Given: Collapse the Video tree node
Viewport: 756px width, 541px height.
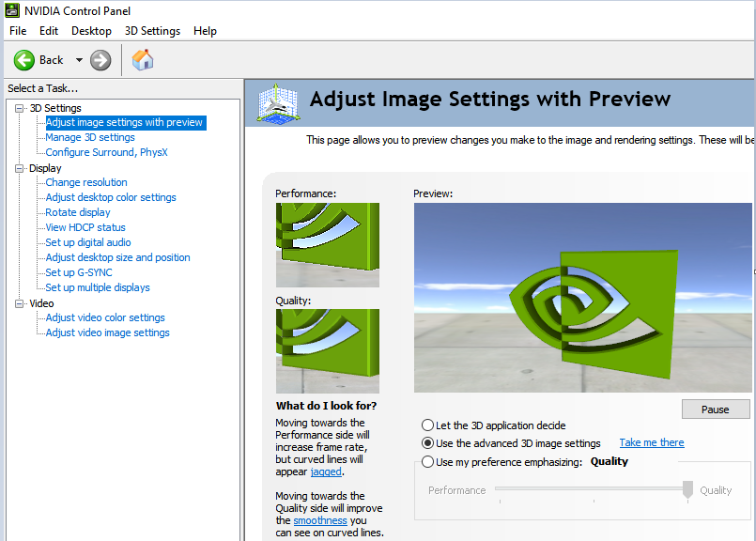Looking at the screenshot, I should click(20, 303).
